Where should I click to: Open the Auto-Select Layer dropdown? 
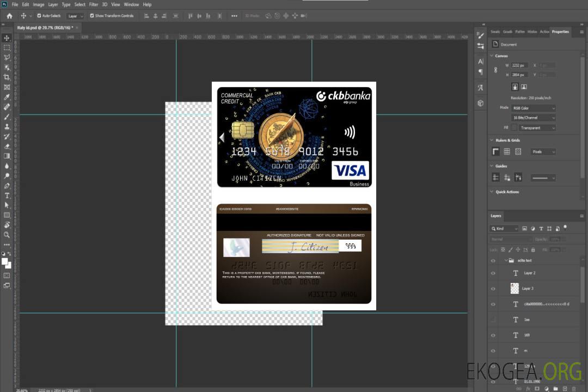coord(75,16)
